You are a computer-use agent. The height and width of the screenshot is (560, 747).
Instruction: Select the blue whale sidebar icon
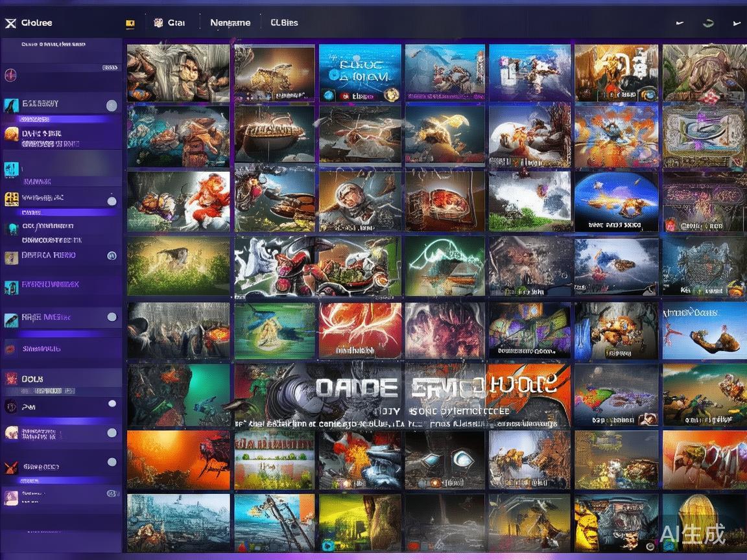11,105
